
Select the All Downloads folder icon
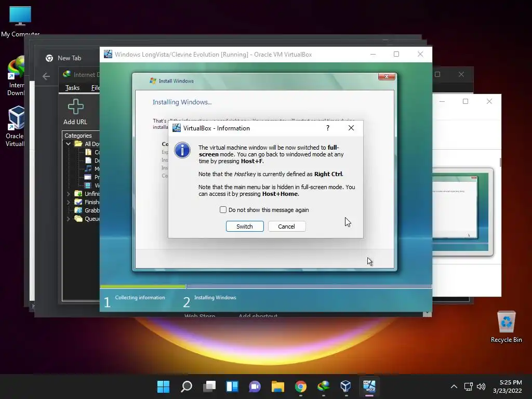tap(78, 144)
